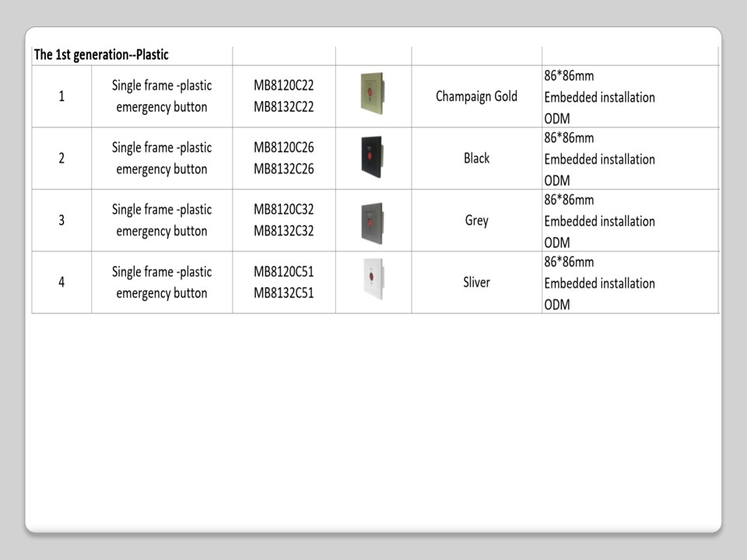747x560 pixels.
Task: Click the Champaign Gold emergency button image
Action: coord(372,95)
